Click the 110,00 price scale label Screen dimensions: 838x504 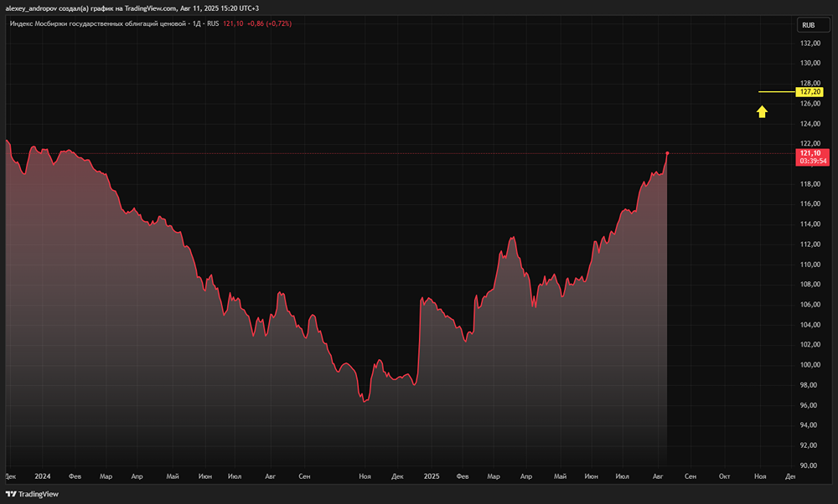[810, 265]
